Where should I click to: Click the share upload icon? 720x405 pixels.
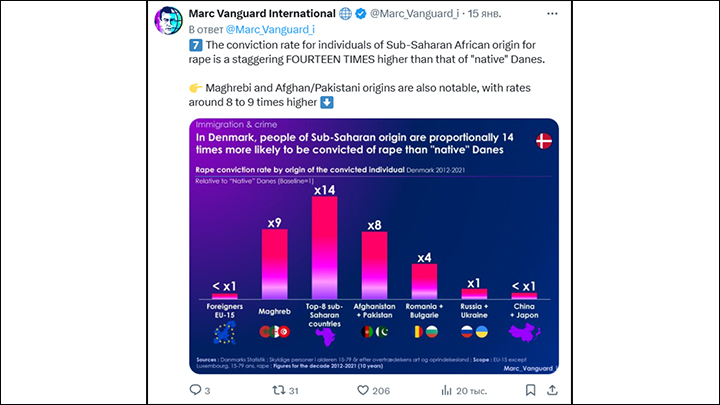click(551, 390)
